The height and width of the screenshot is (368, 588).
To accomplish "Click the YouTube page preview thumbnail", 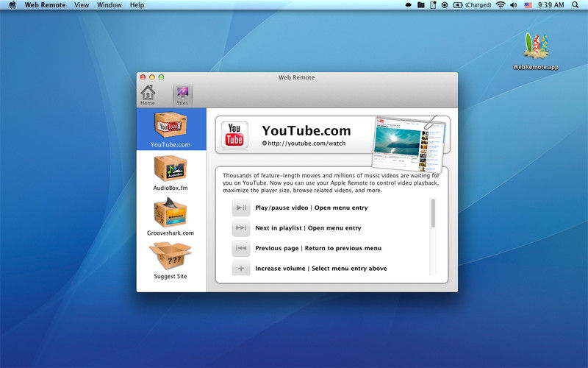I will pyautogui.click(x=409, y=143).
